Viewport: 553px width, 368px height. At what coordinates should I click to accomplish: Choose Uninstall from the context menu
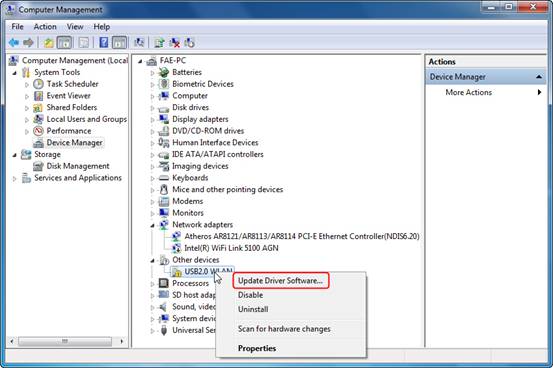click(253, 309)
